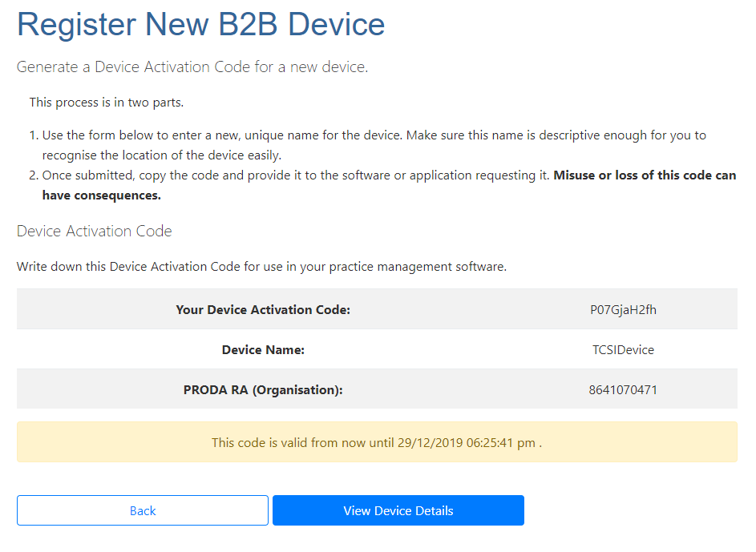Image resolution: width=756 pixels, height=552 pixels.
Task: Select the activation code P07GjaH2fh
Action: tap(623, 309)
